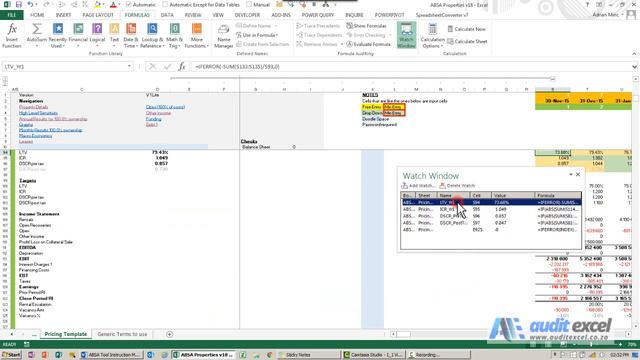Toggle Show Formulas in Formula Auditing
The height and width of the screenshot is (360, 640).
tap(366, 26)
